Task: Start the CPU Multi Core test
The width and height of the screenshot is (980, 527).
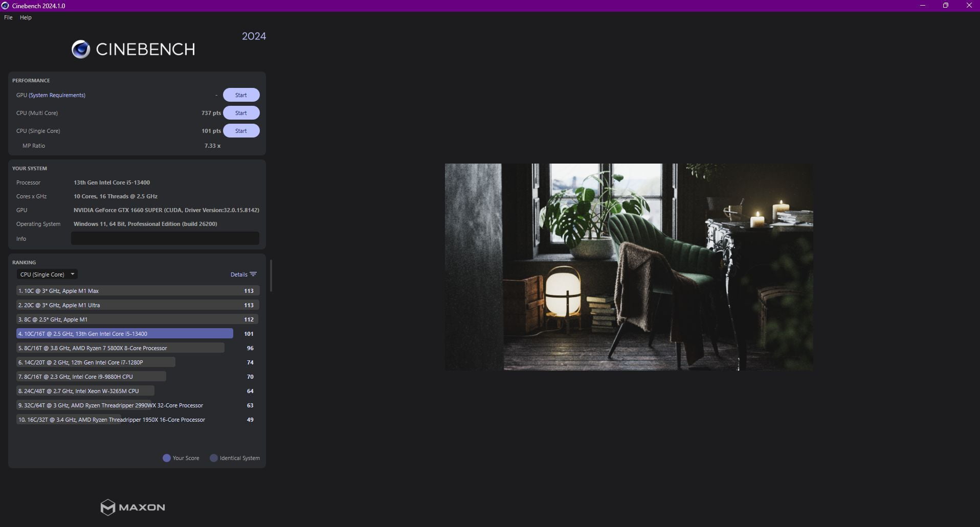Action: point(241,113)
